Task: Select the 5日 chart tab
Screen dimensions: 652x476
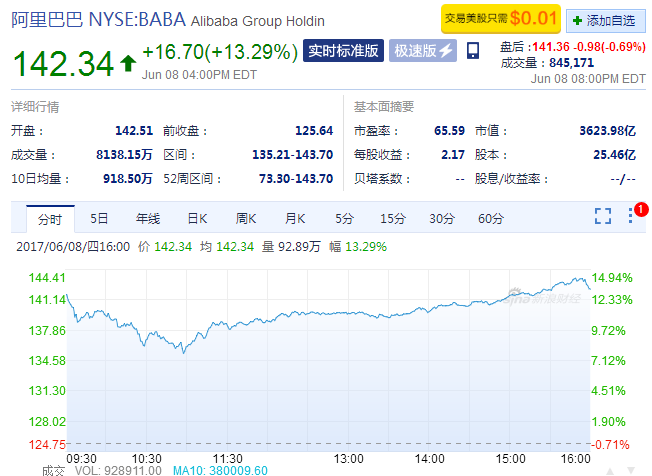Action: click(99, 219)
